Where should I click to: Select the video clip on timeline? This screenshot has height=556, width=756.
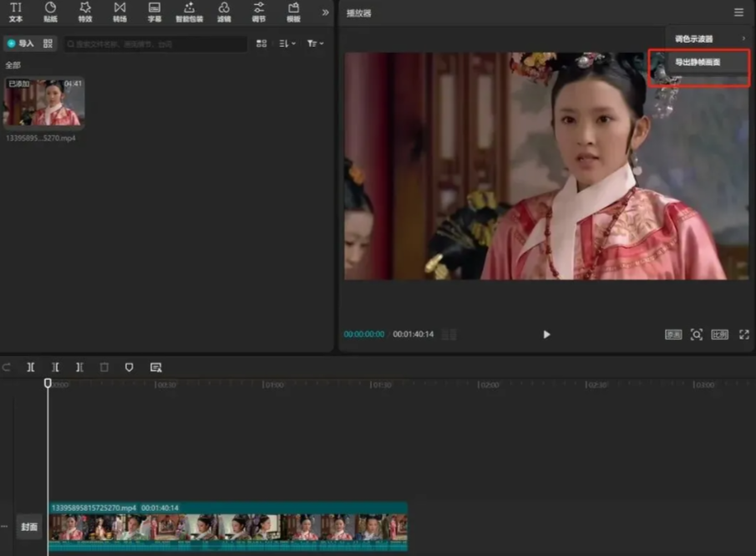pos(228,527)
